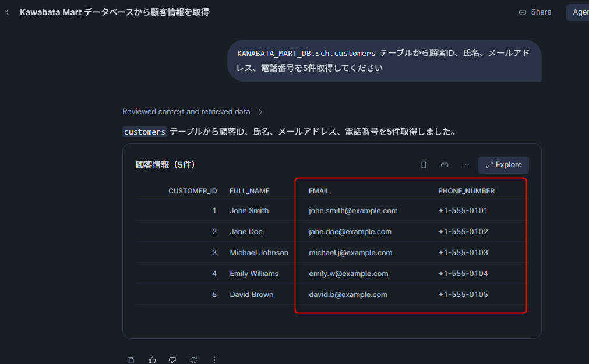589x364 pixels.
Task: Open vertical dots menu below response
Action: click(x=214, y=360)
